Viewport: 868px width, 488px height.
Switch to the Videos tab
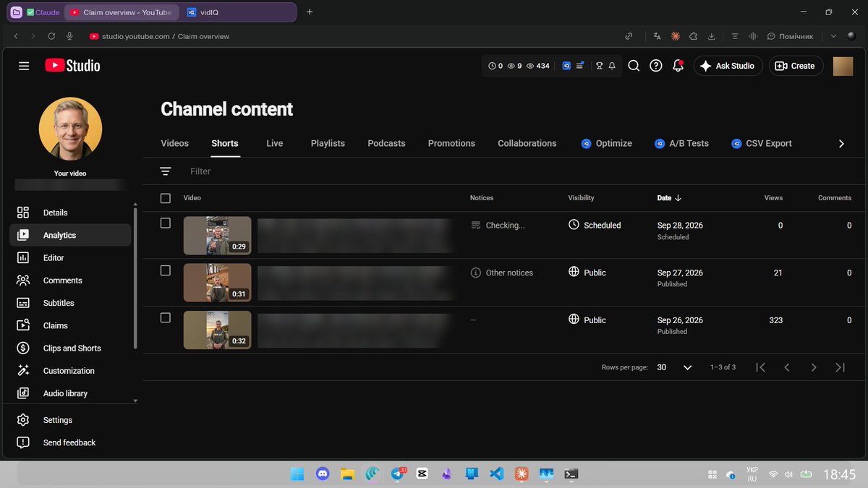174,143
